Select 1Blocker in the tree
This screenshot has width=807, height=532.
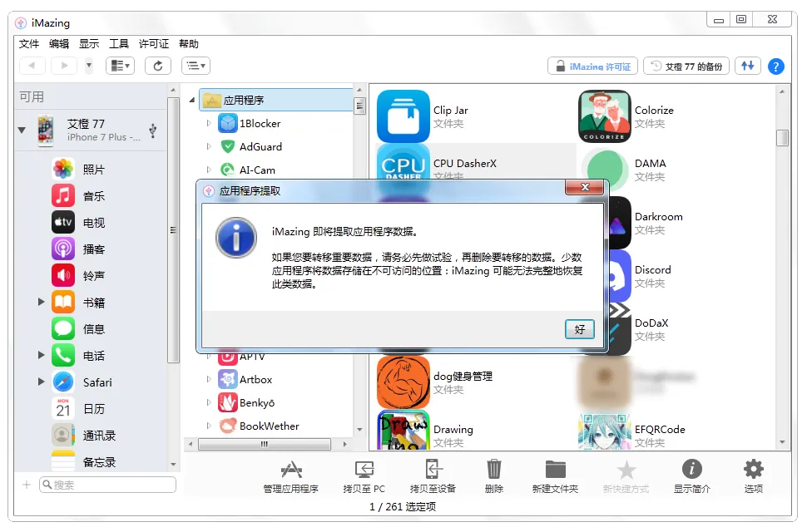(260, 123)
